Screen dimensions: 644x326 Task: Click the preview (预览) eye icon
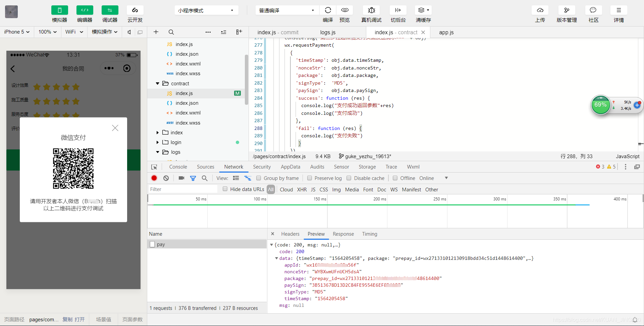tap(344, 10)
